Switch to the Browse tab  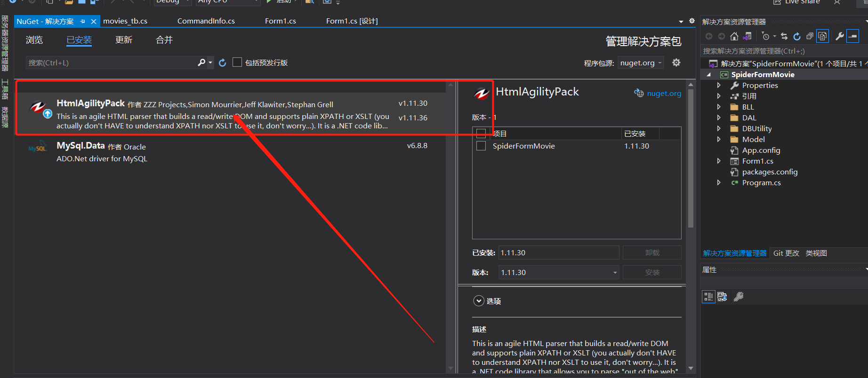tap(34, 40)
